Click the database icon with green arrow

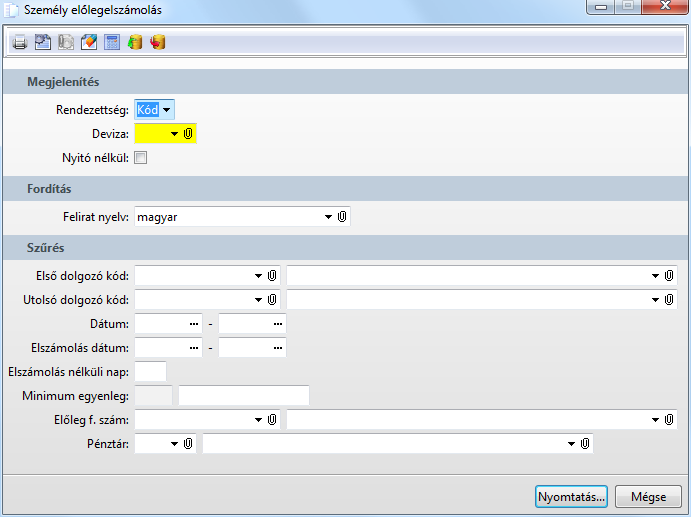[135, 42]
